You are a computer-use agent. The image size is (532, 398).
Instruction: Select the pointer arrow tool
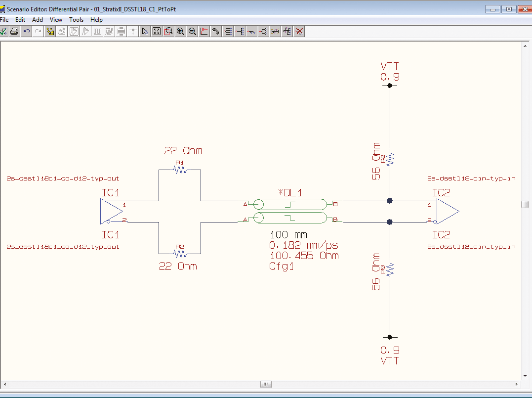(145, 32)
